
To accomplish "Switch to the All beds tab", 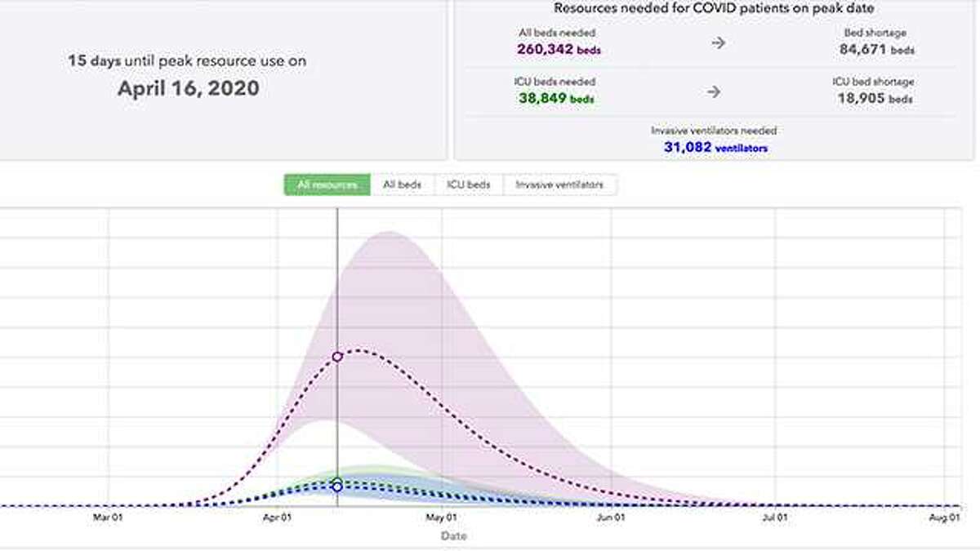I will pyautogui.click(x=402, y=184).
